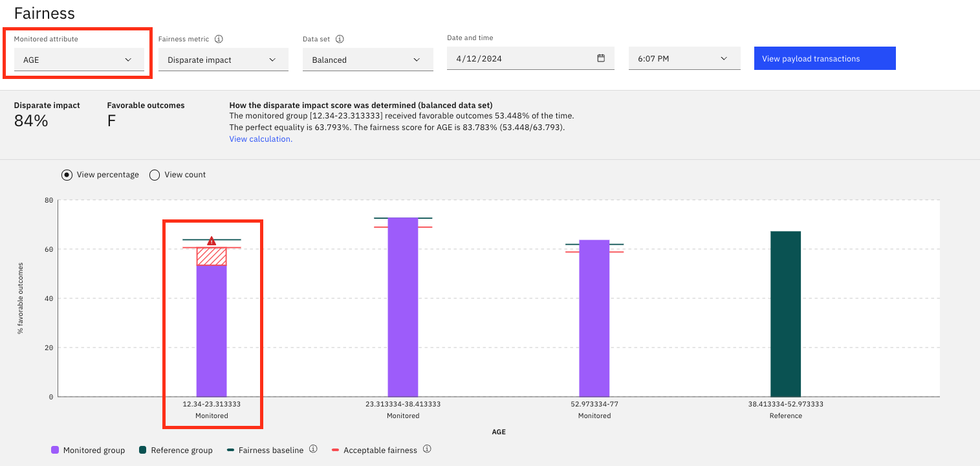Image resolution: width=980 pixels, height=466 pixels.
Task: Open the Fairness metric Disparate impact dropdown
Action: point(223,60)
